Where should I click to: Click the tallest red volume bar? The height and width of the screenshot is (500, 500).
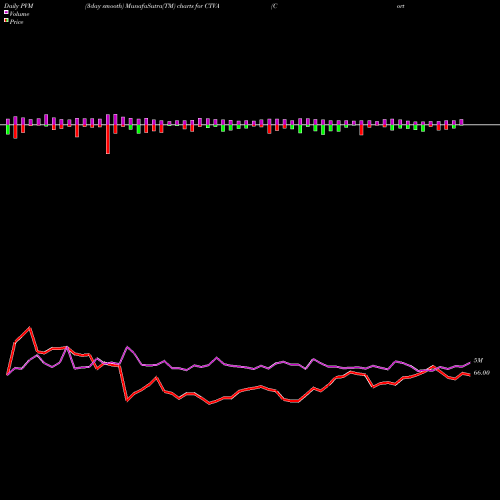pyautogui.click(x=108, y=139)
